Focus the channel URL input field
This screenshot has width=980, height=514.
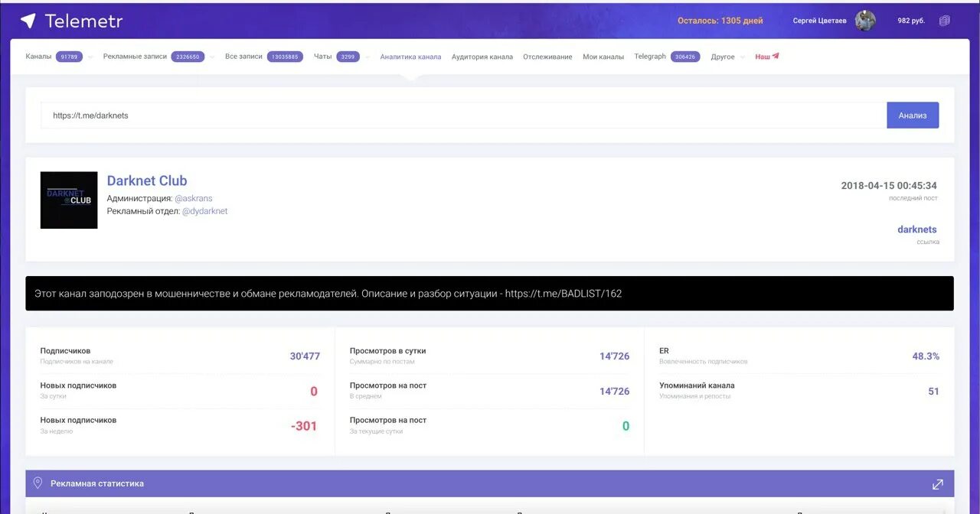coord(463,115)
